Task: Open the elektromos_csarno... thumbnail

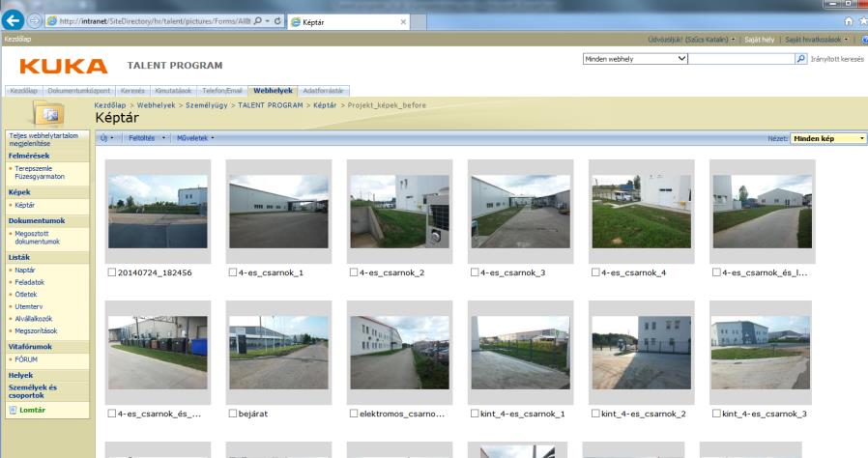Action: 399,353
